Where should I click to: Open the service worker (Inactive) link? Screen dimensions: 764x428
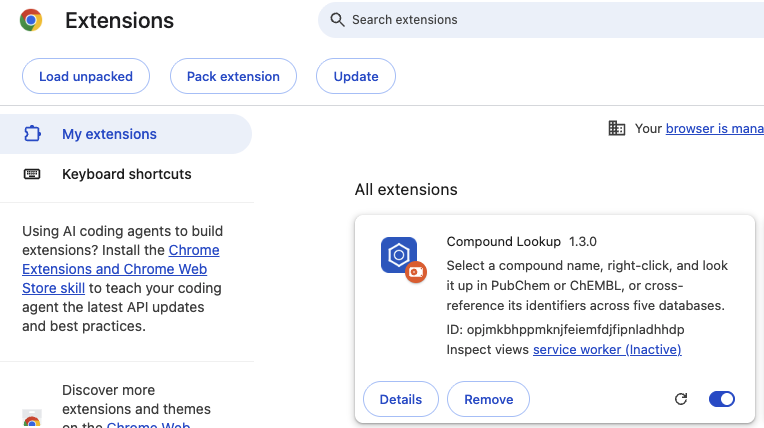(607, 350)
